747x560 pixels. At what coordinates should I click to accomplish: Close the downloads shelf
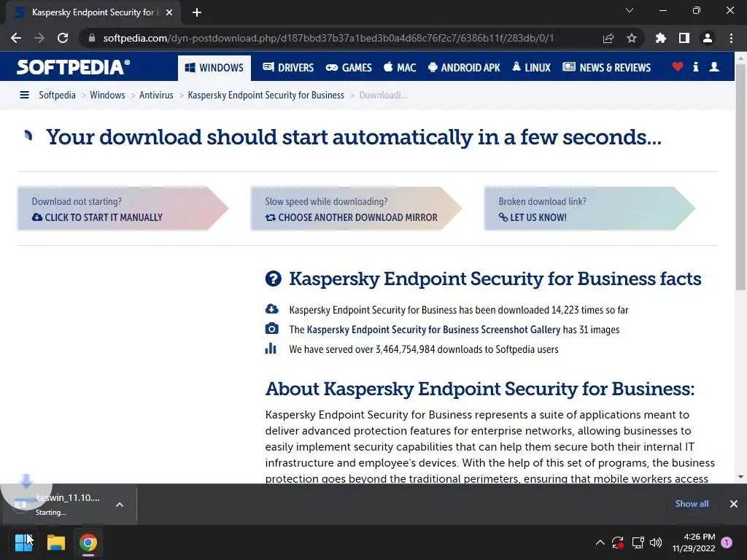[734, 504]
